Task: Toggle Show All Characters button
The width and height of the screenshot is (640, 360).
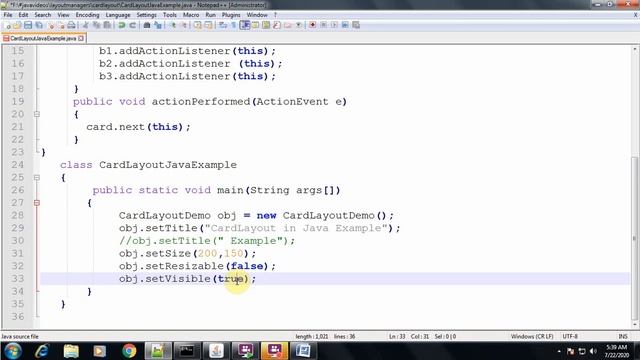Action: pyautogui.click(x=233, y=25)
